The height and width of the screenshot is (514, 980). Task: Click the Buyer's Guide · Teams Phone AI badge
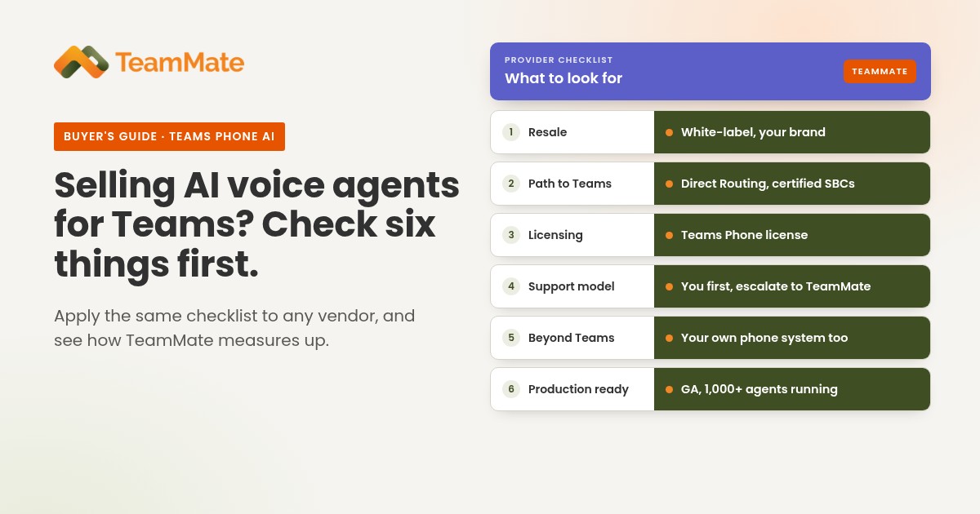point(169,136)
